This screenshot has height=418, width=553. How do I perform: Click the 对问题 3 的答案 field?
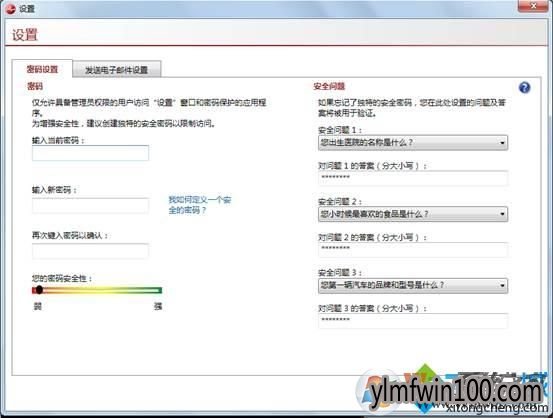413,321
